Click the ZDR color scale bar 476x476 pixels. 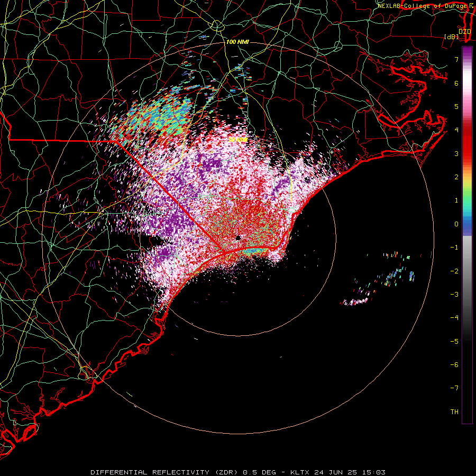pyautogui.click(x=467, y=235)
